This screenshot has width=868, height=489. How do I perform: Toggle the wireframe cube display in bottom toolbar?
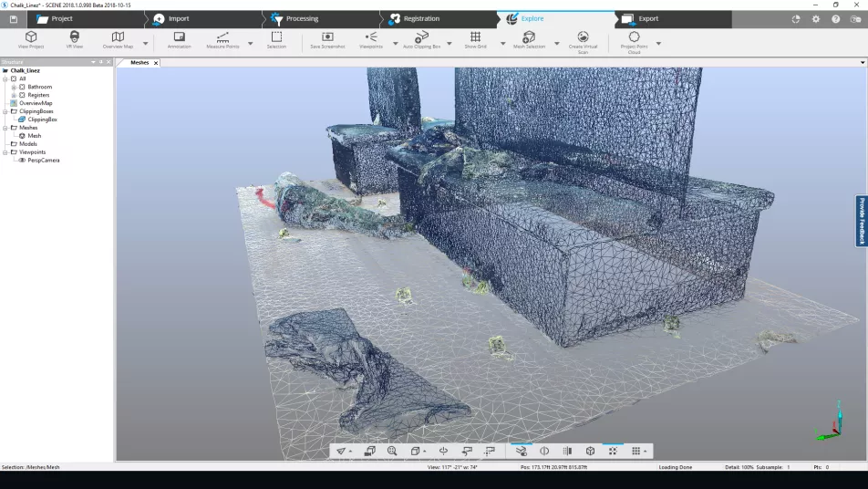[x=590, y=451]
